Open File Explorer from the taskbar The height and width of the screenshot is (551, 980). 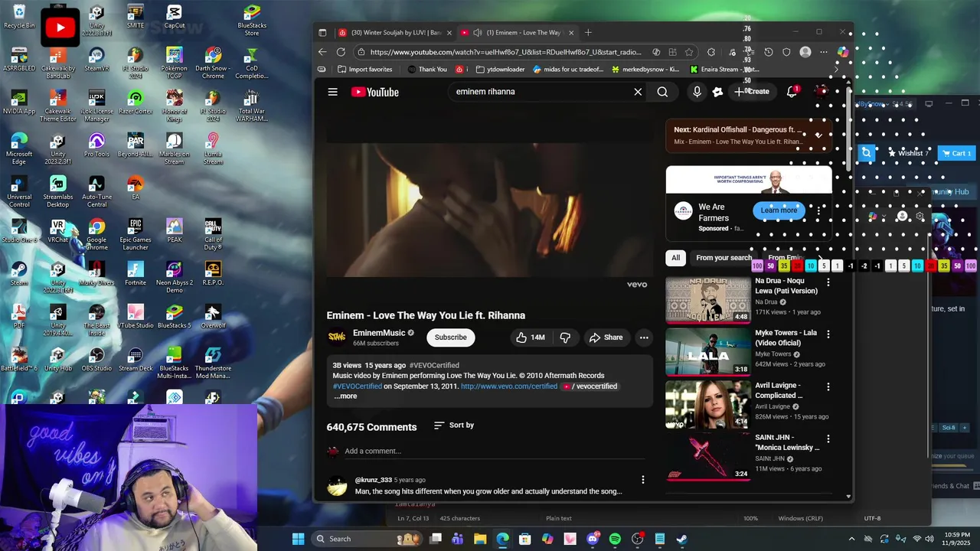click(480, 539)
